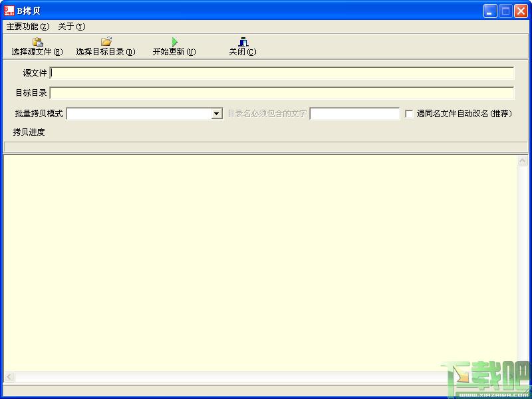Image resolution: width=532 pixels, height=399 pixels.
Task: Focus the 源文件 input field
Action: 282,73
